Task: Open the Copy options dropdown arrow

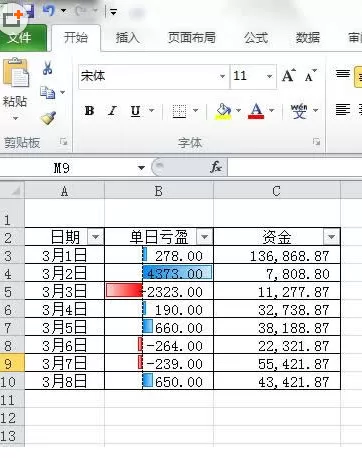Action: (62, 92)
